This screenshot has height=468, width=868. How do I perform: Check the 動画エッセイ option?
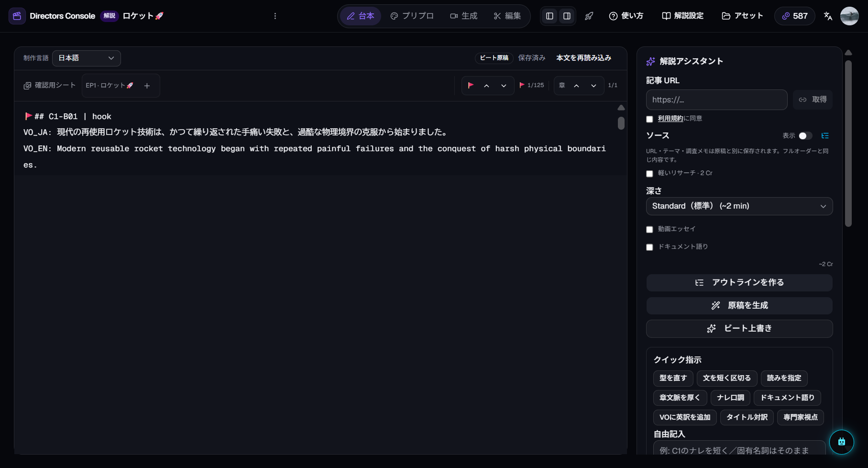649,229
